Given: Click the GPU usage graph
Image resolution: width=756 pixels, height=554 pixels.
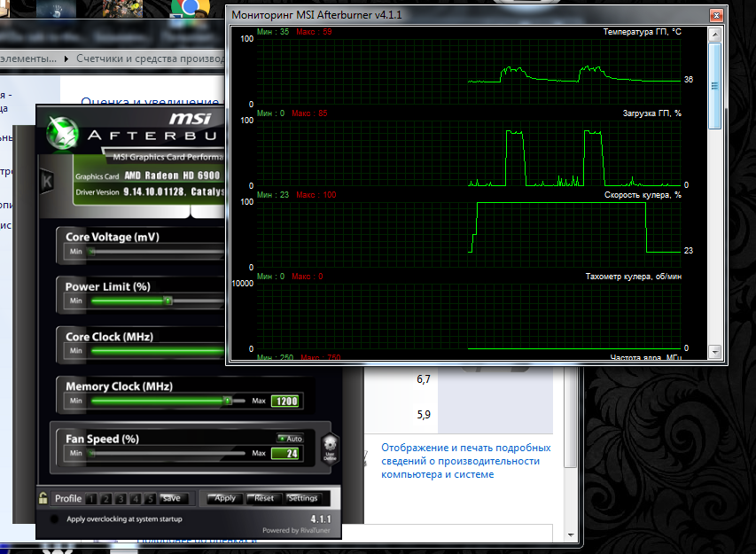Looking at the screenshot, I should pyautogui.click(x=469, y=152).
